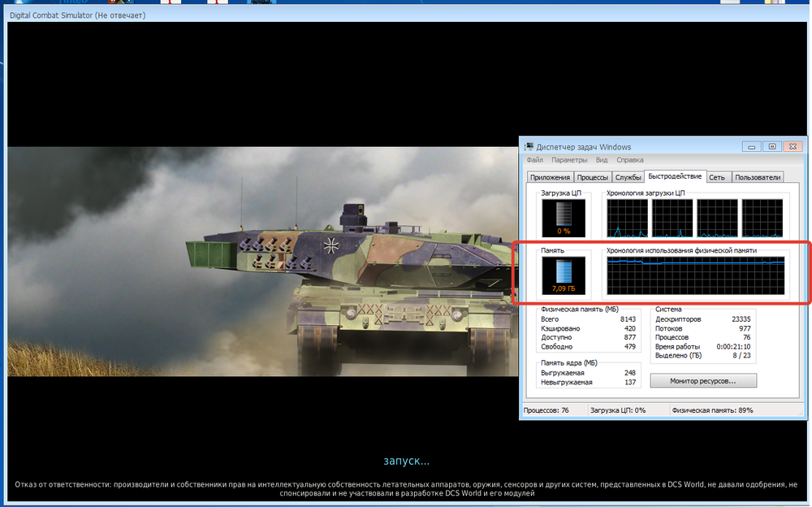Viewport: 812px width, 507px height.
Task: Click the Потоков value 977
Action: click(745, 329)
